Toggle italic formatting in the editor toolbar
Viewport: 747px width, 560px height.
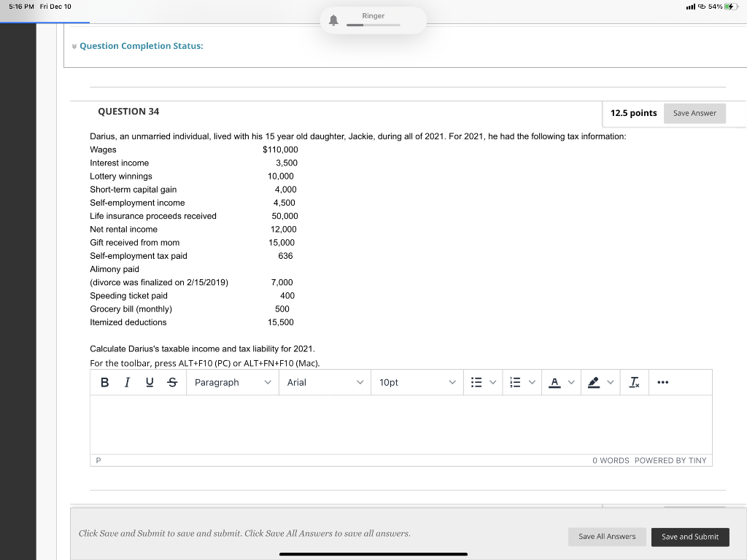tap(127, 382)
